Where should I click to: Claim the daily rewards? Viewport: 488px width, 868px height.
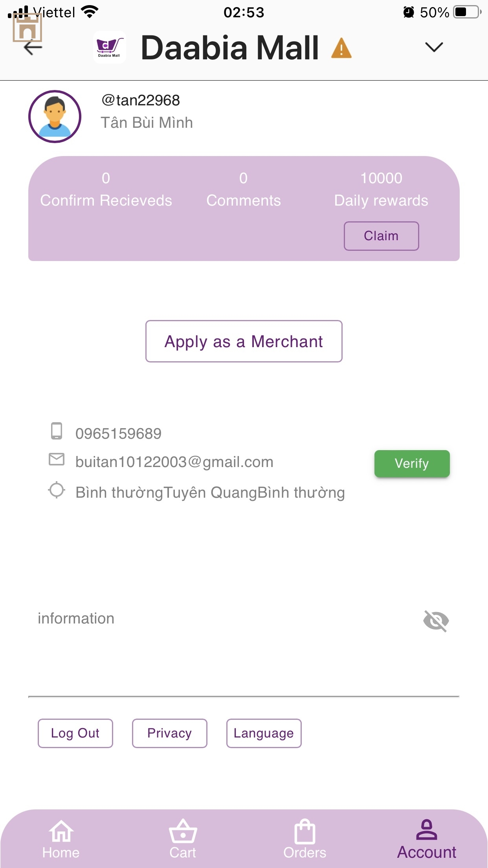pyautogui.click(x=381, y=236)
